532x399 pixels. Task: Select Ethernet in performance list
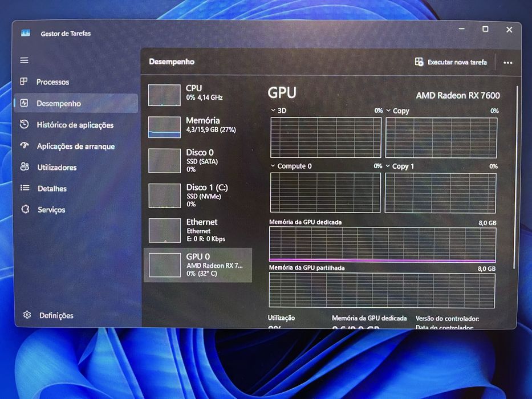click(x=198, y=230)
